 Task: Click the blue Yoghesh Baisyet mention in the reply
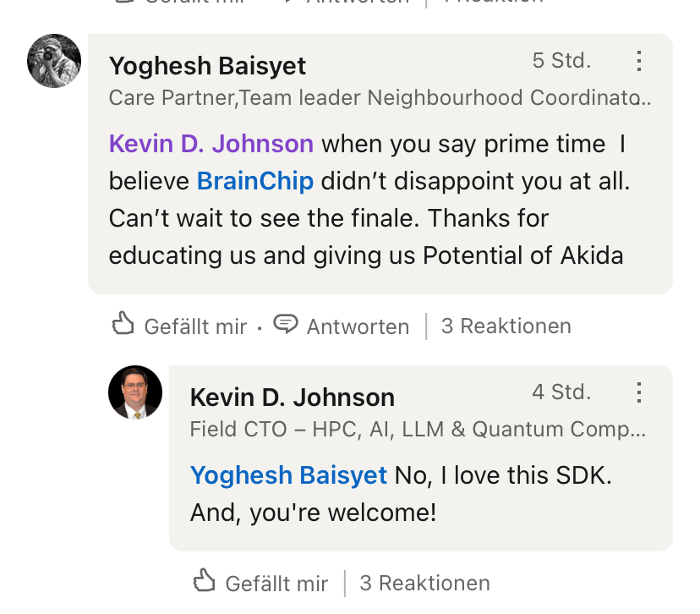288,475
